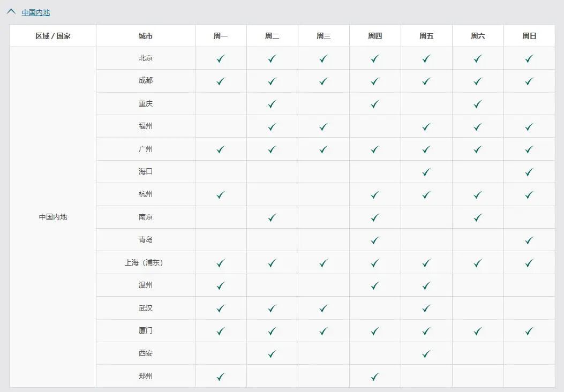Image resolution: width=564 pixels, height=392 pixels.
Task: Click 广州 checkmark under 周四
Action: click(375, 149)
